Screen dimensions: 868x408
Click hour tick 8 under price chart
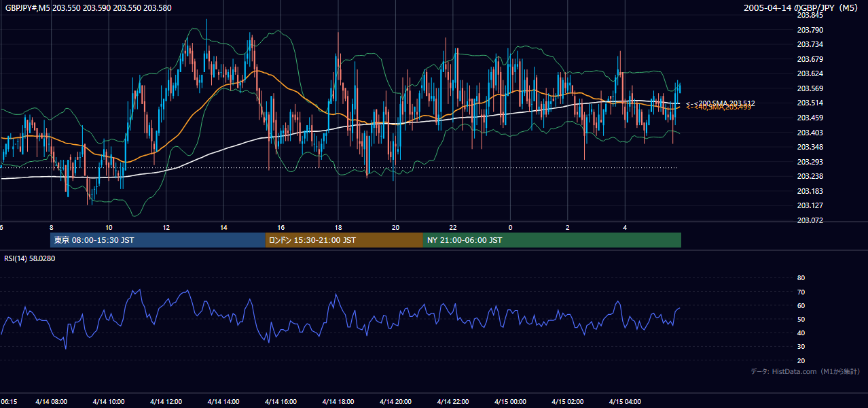click(51, 227)
